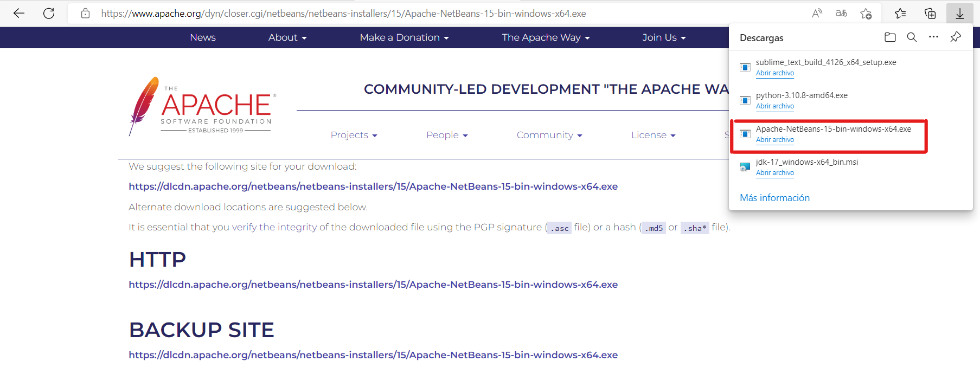
Task: Toggle the Downloads toolbar button
Action: pos(960,14)
